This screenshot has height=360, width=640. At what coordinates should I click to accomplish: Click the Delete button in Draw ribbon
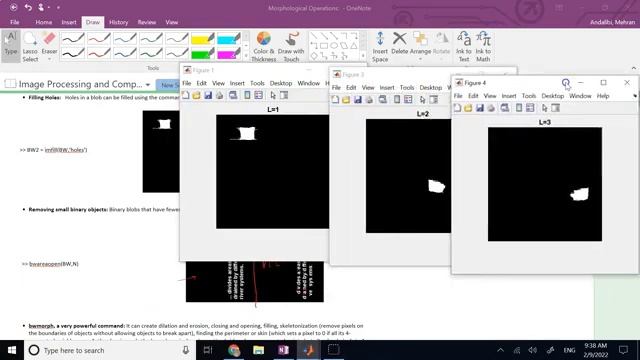400,43
